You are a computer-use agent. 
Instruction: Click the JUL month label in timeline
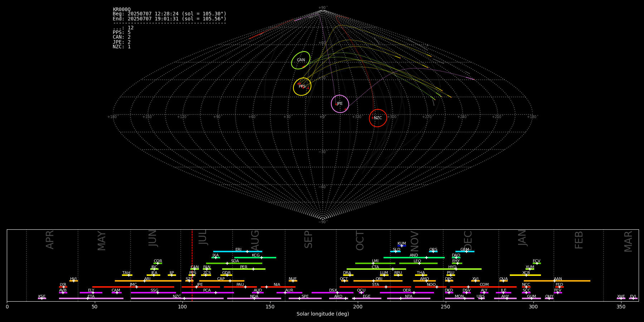[203, 237]
